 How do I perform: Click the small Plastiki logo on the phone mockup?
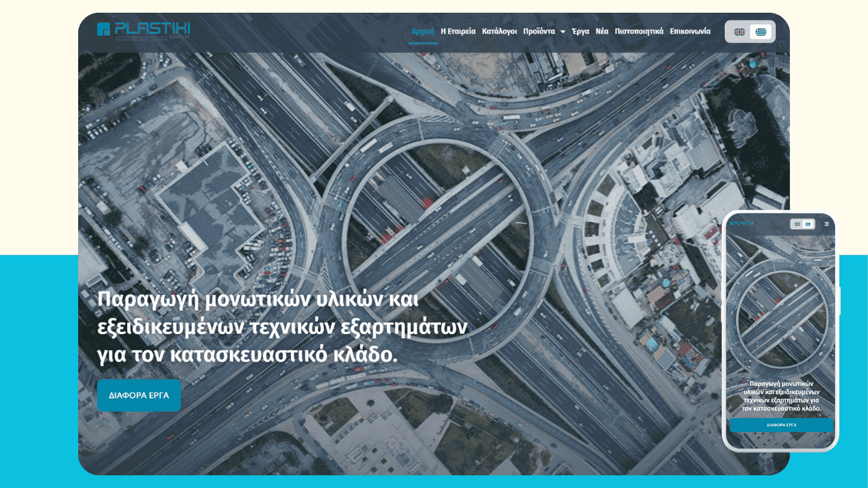742,223
